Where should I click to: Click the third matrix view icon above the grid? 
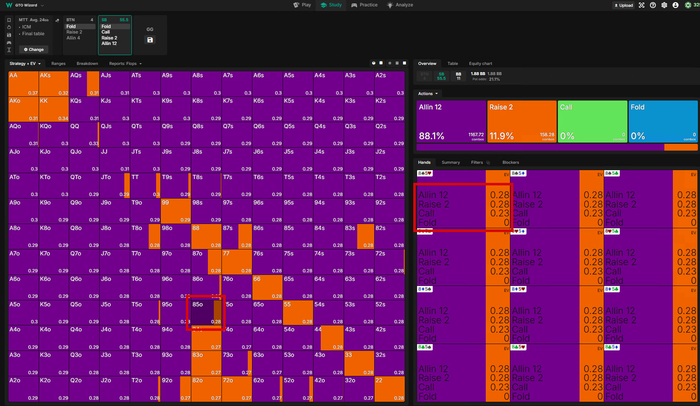(390, 63)
